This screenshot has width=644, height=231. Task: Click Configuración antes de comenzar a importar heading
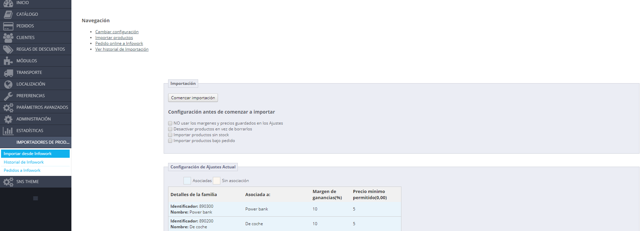(221, 112)
